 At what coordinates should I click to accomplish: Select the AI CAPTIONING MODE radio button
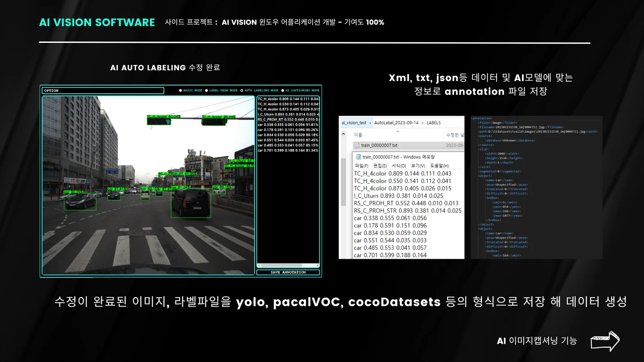283,90
